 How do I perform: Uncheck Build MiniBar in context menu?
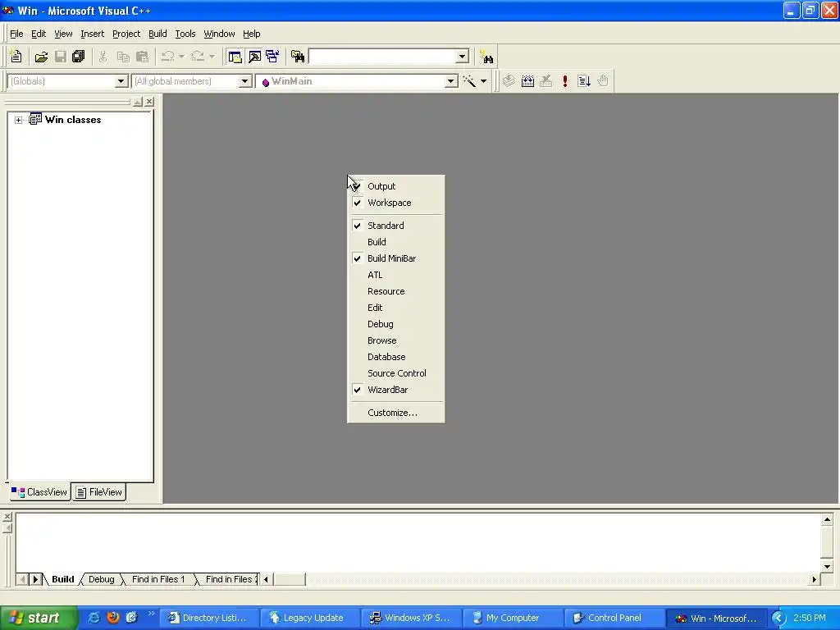pos(396,258)
